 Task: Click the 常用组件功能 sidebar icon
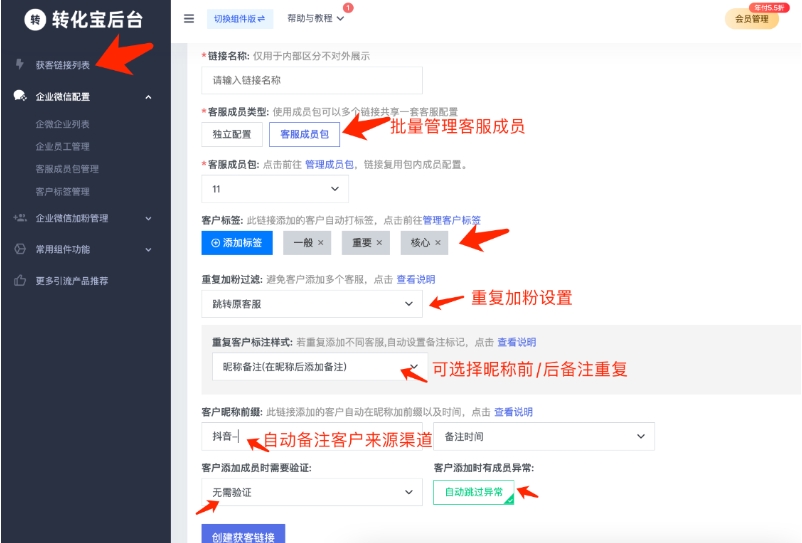(20, 249)
